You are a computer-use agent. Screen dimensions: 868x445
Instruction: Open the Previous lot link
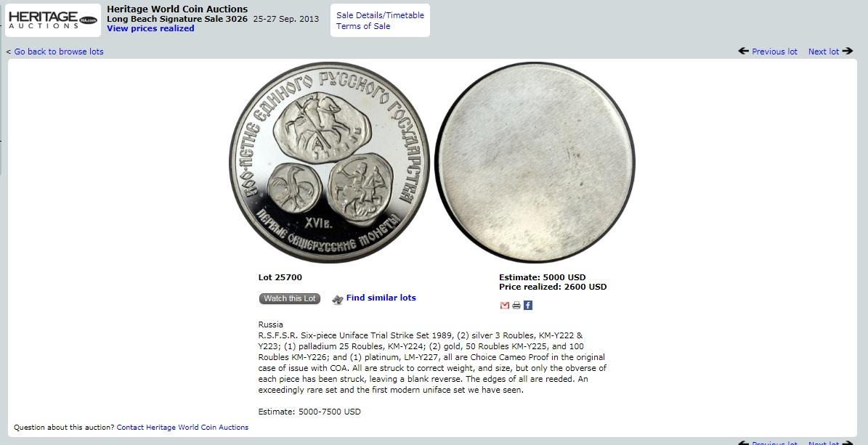pyautogui.click(x=774, y=52)
